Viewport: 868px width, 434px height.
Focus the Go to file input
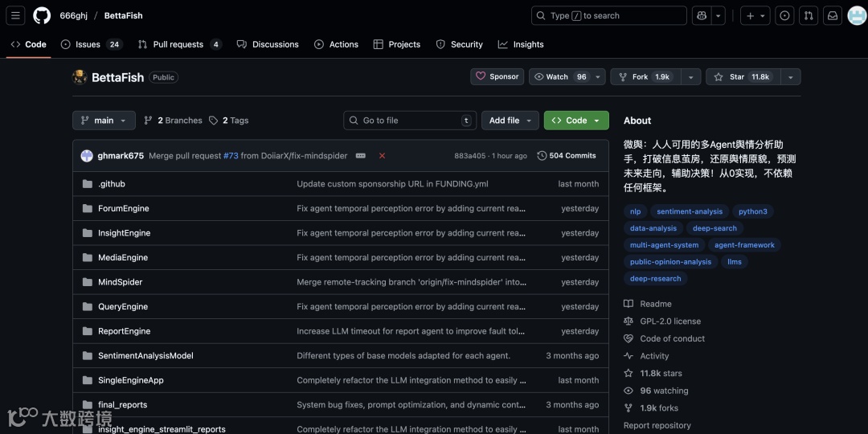410,120
